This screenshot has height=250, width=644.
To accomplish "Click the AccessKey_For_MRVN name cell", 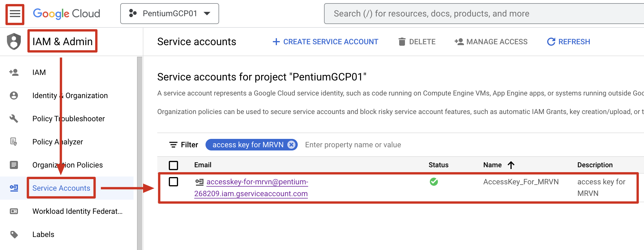I will coord(521,182).
